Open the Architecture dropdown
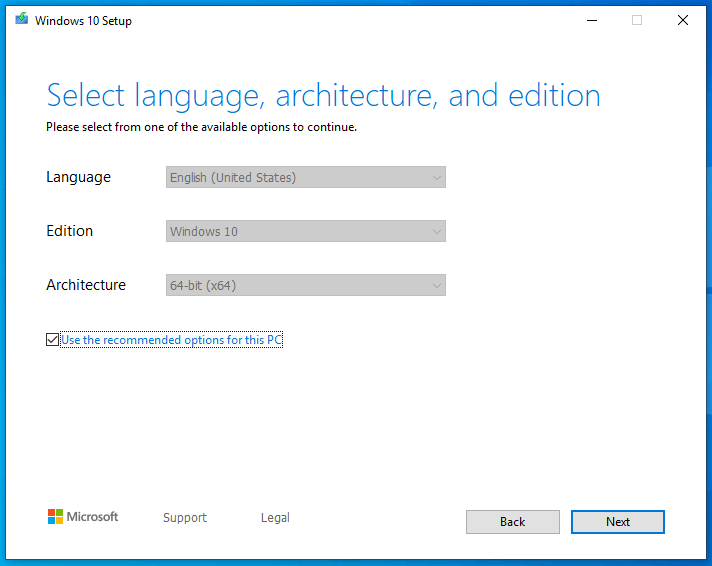 [x=306, y=285]
